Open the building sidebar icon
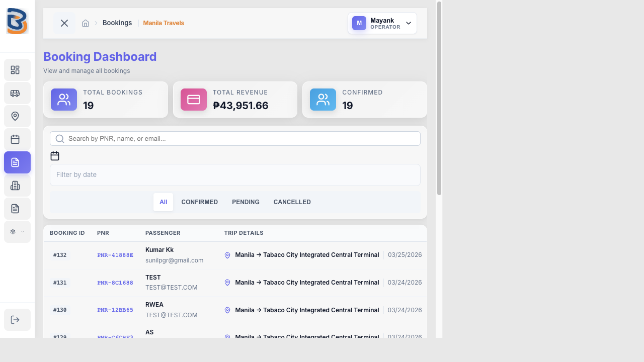The image size is (644, 362). [x=15, y=186]
